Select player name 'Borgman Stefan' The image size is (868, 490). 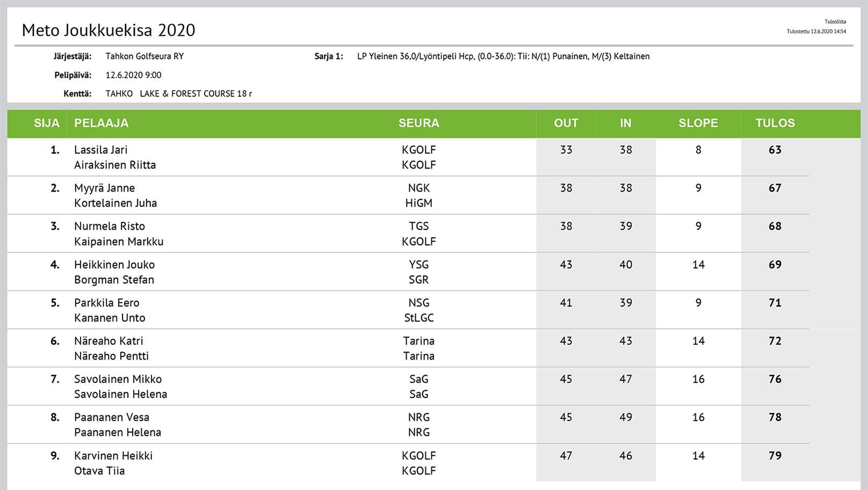(114, 280)
